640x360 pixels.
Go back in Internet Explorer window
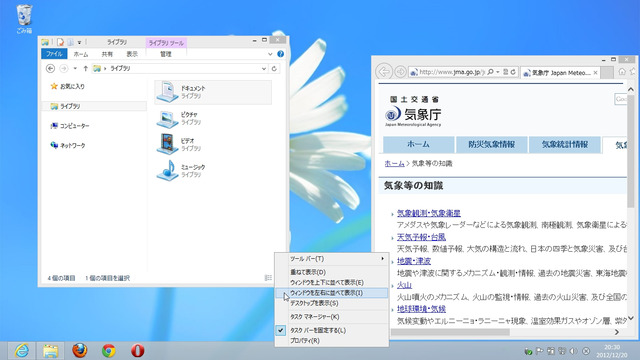[x=384, y=72]
